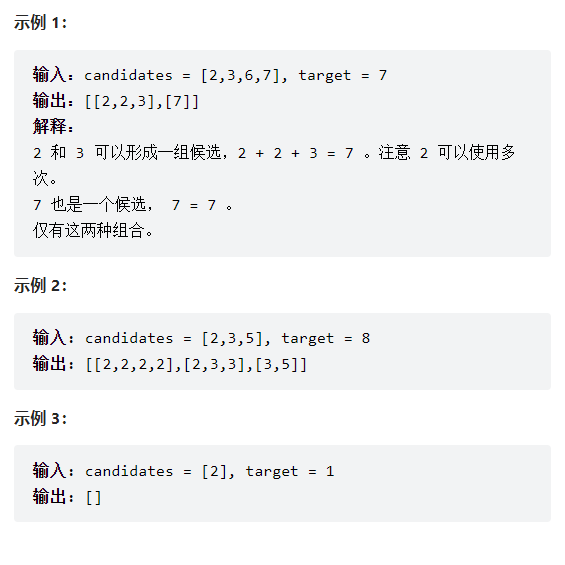Click target = 7 in example 1
Image resolution: width=565 pixels, height=565 pixels.
coord(343,75)
